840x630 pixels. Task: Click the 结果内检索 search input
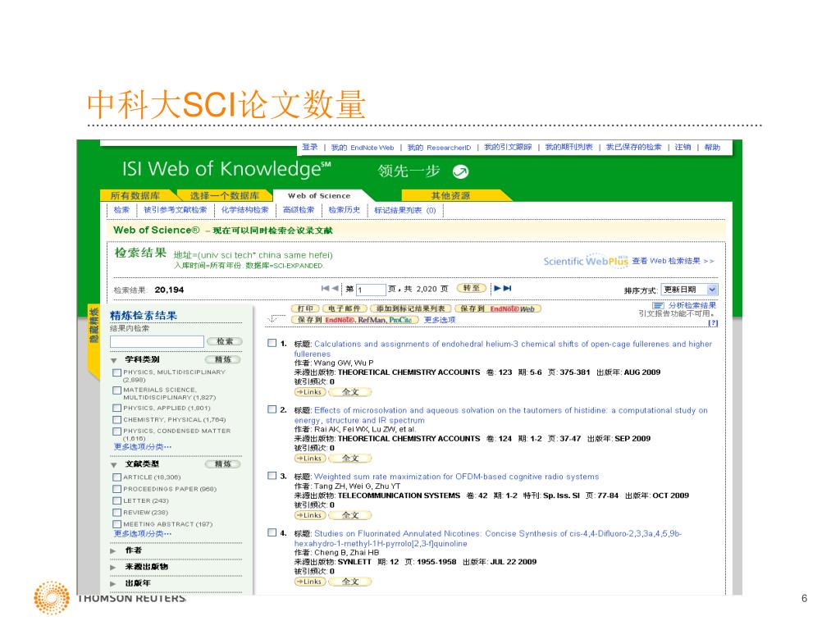[157, 342]
